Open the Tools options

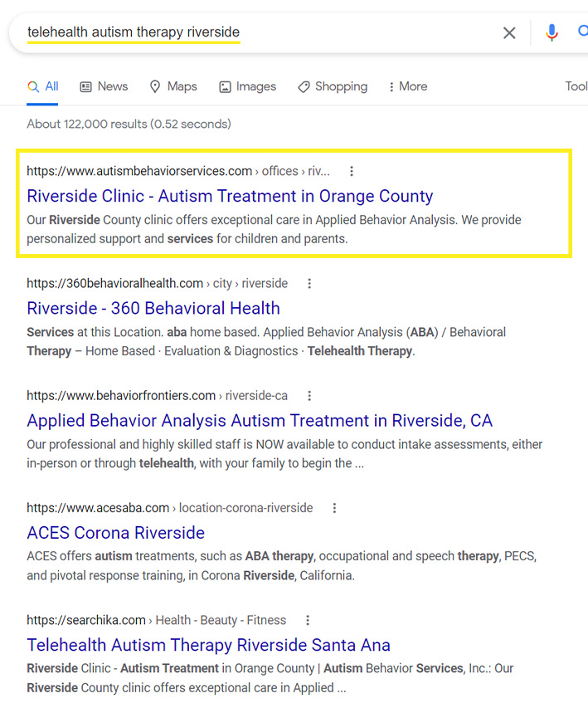coord(576,86)
